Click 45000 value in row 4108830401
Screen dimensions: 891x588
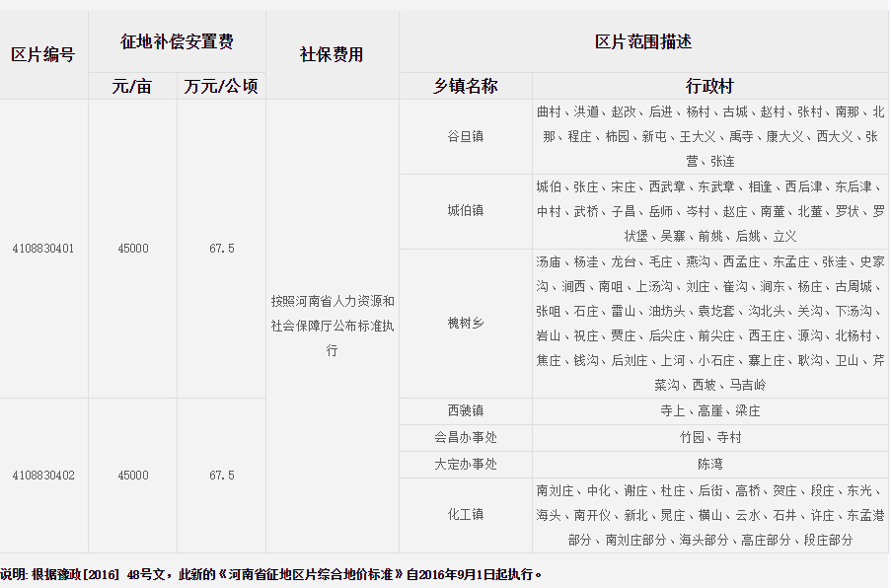click(132, 249)
